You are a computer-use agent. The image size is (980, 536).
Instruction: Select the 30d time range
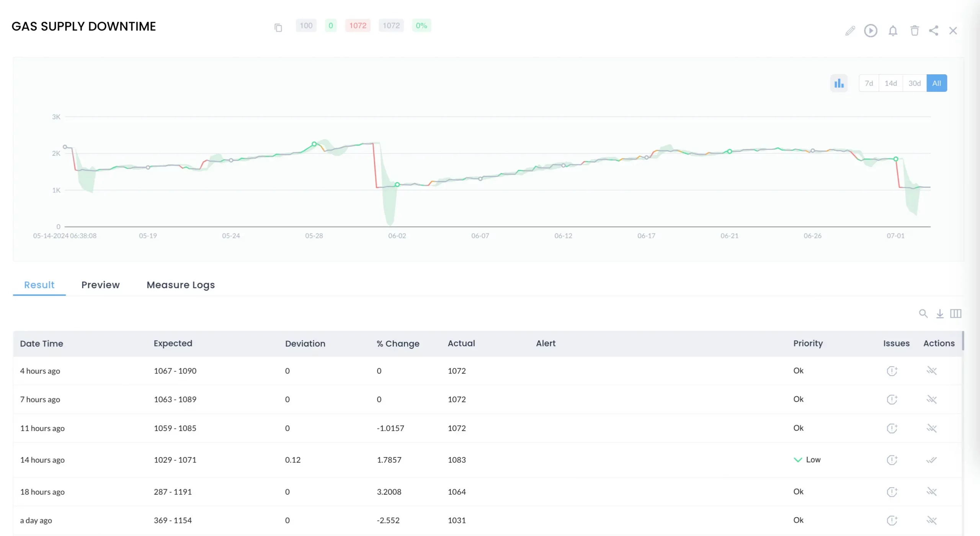point(915,83)
